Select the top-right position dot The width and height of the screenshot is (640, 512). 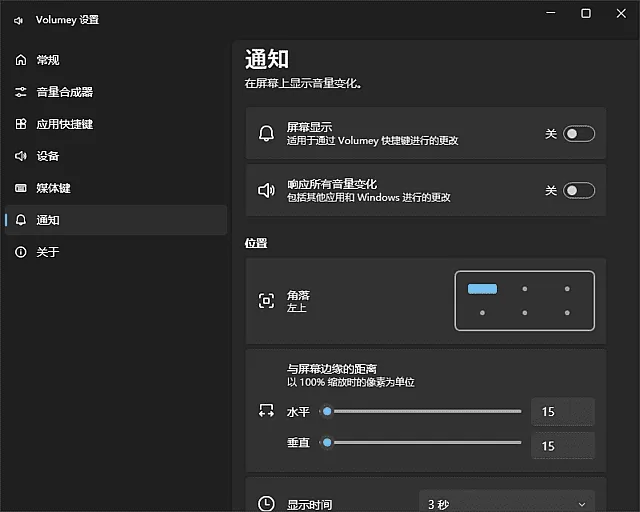tap(567, 289)
